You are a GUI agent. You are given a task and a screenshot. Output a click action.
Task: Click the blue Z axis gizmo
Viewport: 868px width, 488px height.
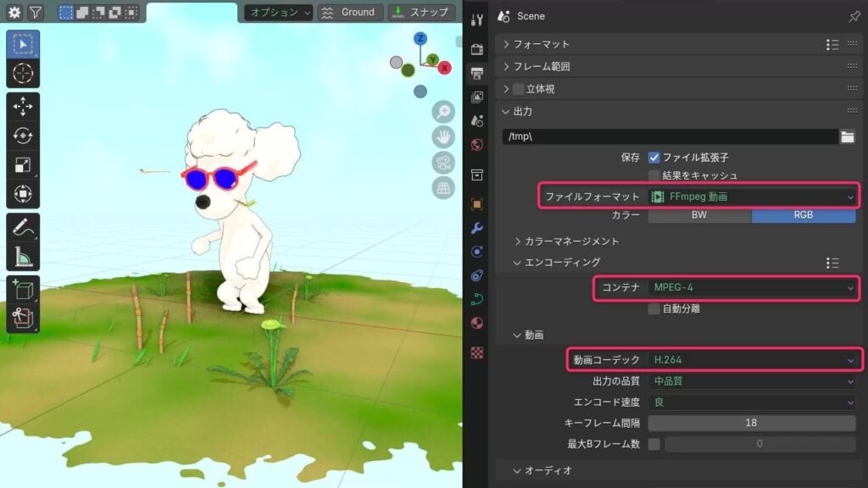420,38
